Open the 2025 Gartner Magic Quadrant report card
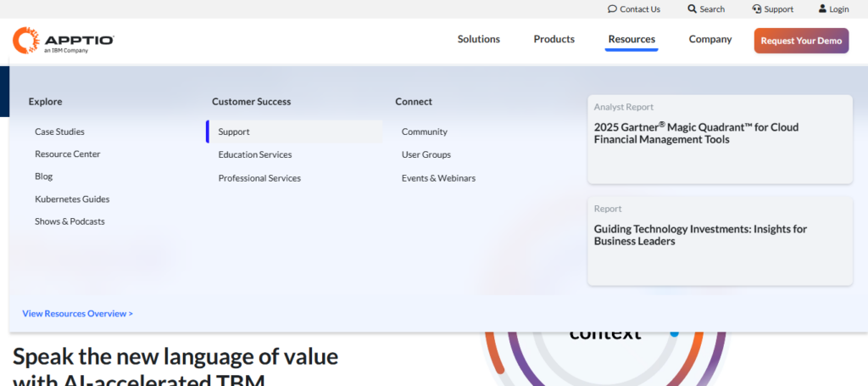Image resolution: width=868 pixels, height=386 pixels. click(721, 139)
